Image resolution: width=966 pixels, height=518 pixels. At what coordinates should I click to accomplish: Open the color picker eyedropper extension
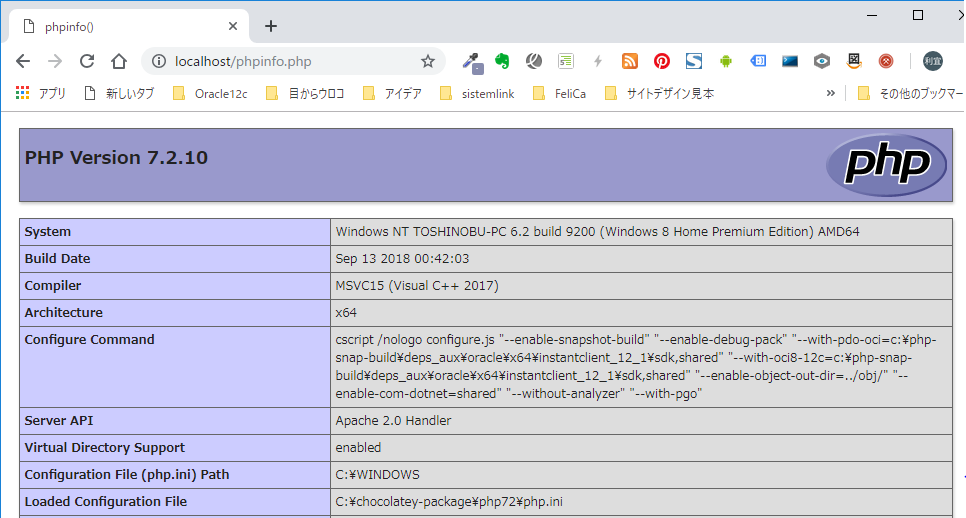coord(473,62)
